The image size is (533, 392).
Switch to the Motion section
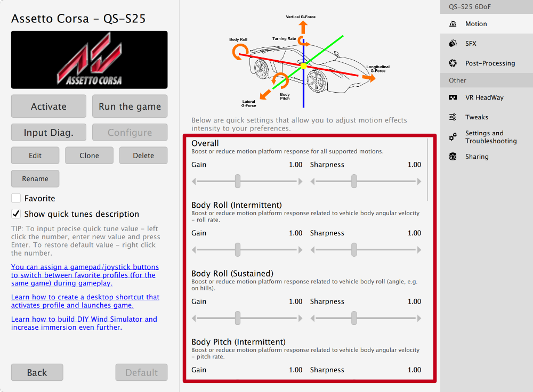click(x=476, y=23)
